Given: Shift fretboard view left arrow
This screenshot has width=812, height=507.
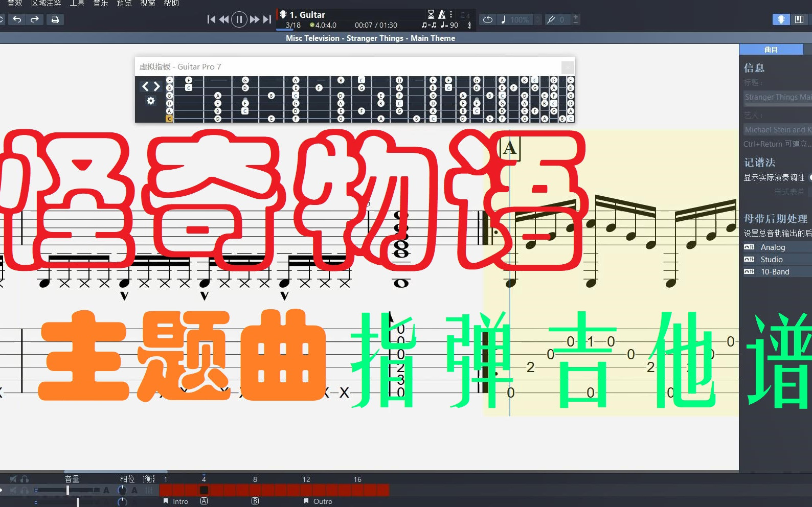Looking at the screenshot, I should point(145,86).
